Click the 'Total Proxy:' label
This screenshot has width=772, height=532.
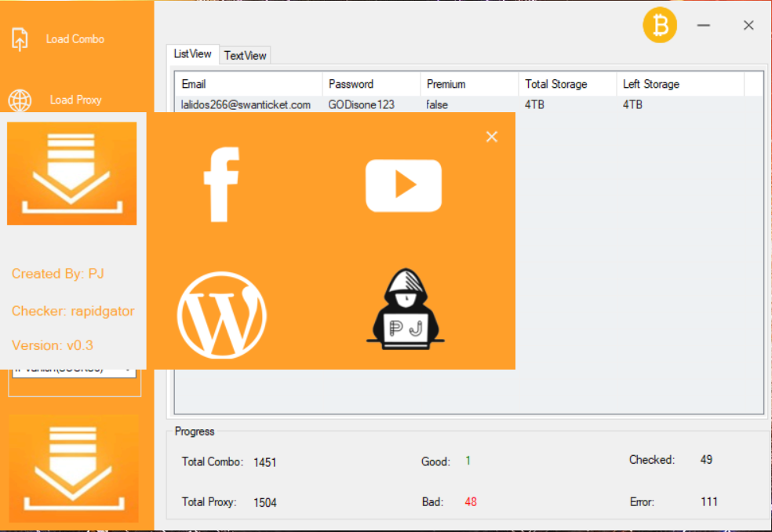click(209, 502)
